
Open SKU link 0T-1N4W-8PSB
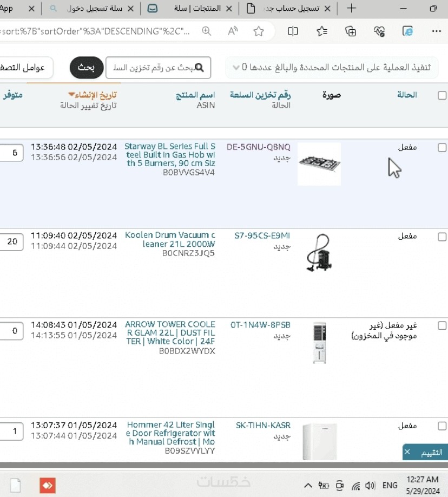260,325
